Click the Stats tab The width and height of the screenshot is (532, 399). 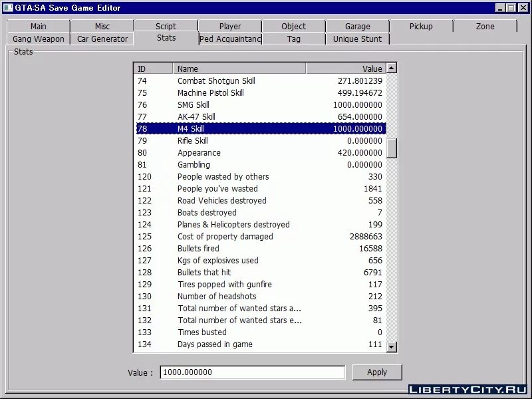click(166, 38)
